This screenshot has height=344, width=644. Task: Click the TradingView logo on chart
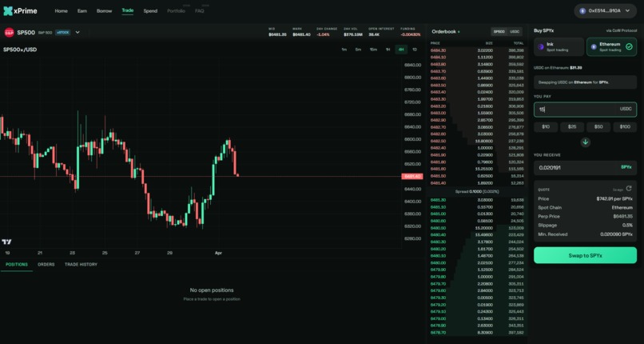point(6,242)
